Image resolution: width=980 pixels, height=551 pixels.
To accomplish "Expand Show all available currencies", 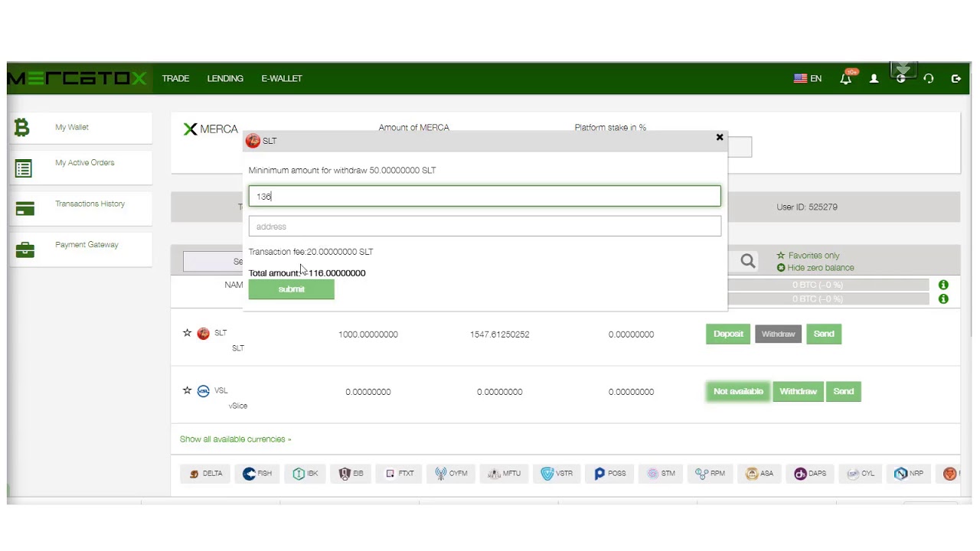I will click(x=235, y=439).
